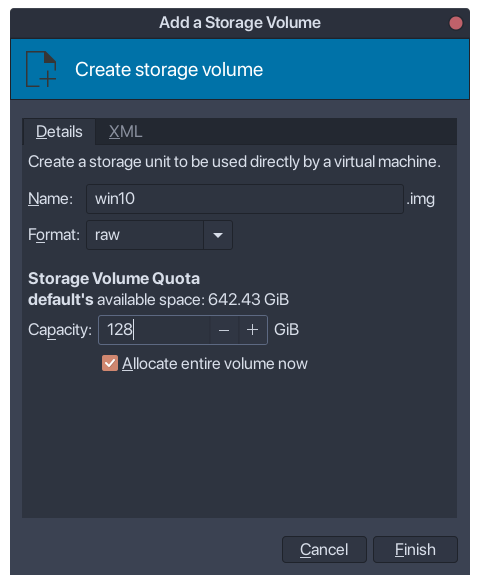
Task: Focus the Name field containing win10
Action: 245,199
